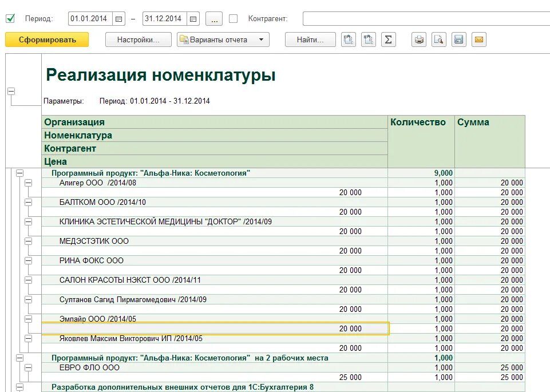550x392 pixels.
Task: Click the Сформировать button
Action: coord(46,39)
